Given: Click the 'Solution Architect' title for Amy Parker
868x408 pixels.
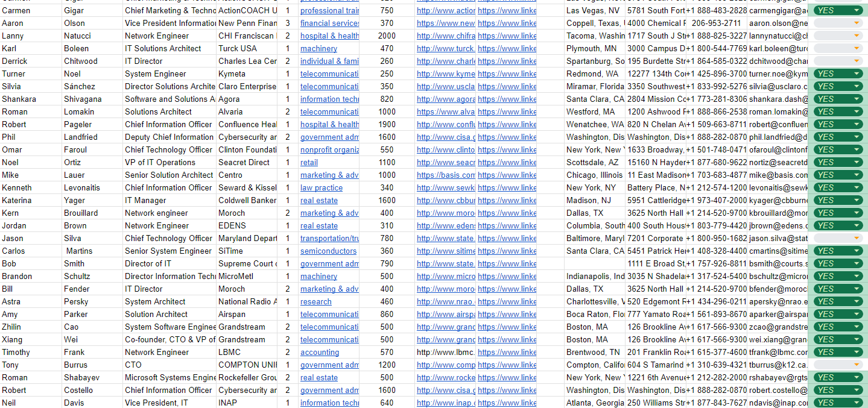Looking at the screenshot, I should click(169, 314).
